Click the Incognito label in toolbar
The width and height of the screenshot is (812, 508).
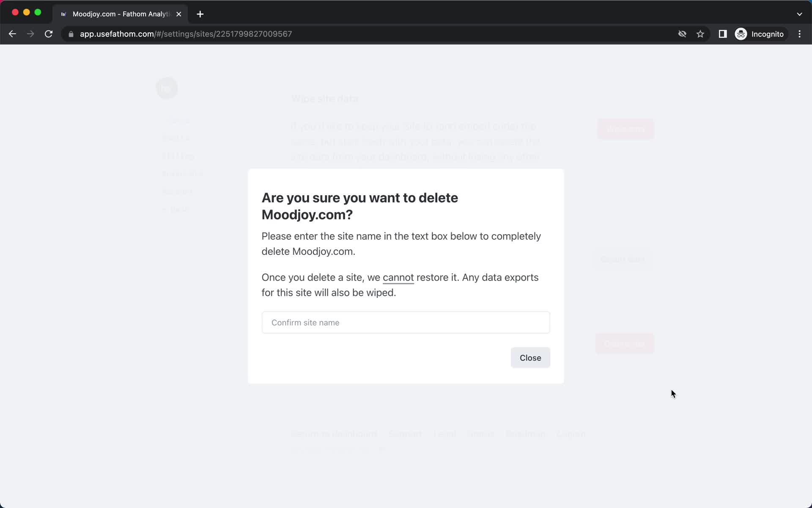click(768, 34)
